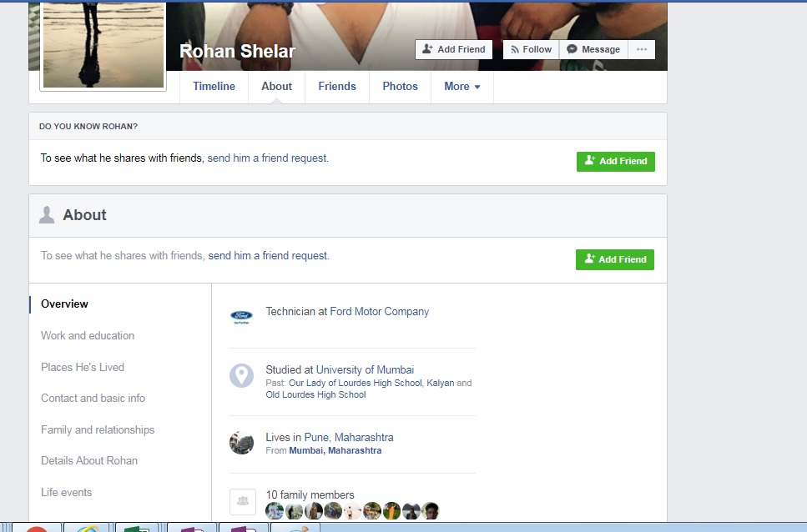Screen dimensions: 807x532
Task: Open Details About Rohan section
Action: pyautogui.click(x=89, y=460)
